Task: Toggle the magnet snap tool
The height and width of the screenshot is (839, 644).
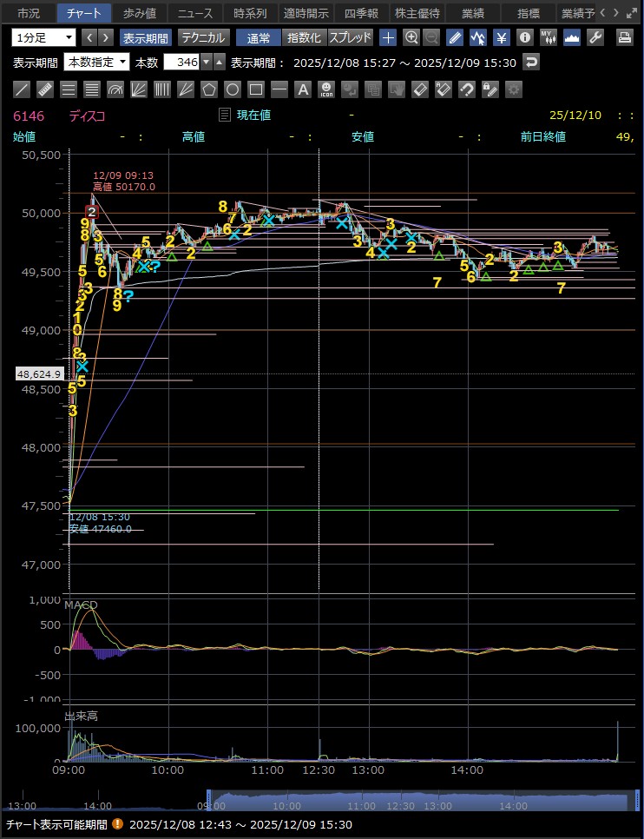Action: 466,89
